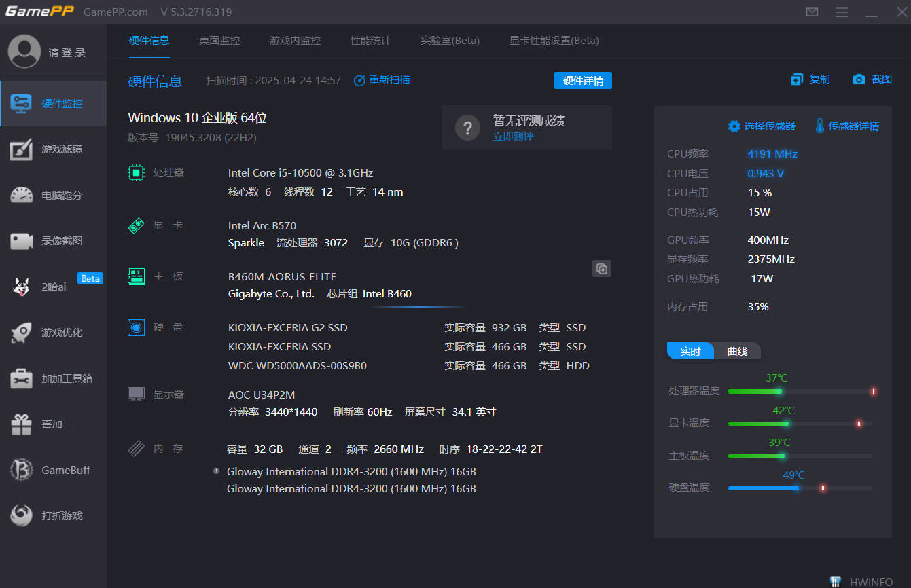Screen dimensions: 911x588
Task: Click 内存占用 value 35%
Action: 758,306
